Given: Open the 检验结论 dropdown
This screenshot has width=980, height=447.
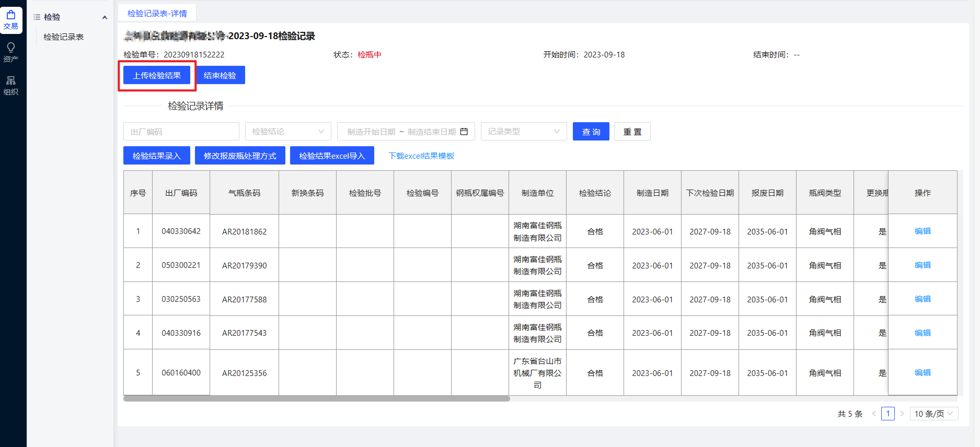Looking at the screenshot, I should (x=288, y=132).
